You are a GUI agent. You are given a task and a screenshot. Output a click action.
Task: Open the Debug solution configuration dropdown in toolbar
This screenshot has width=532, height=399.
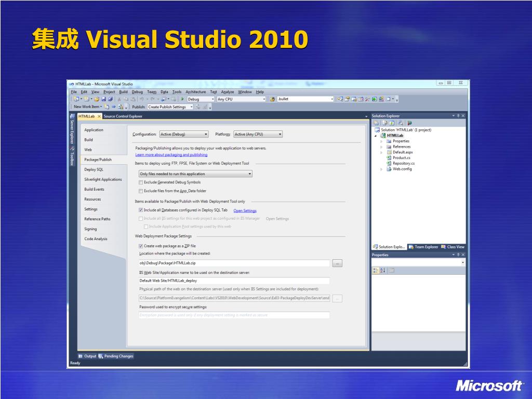[x=201, y=99]
